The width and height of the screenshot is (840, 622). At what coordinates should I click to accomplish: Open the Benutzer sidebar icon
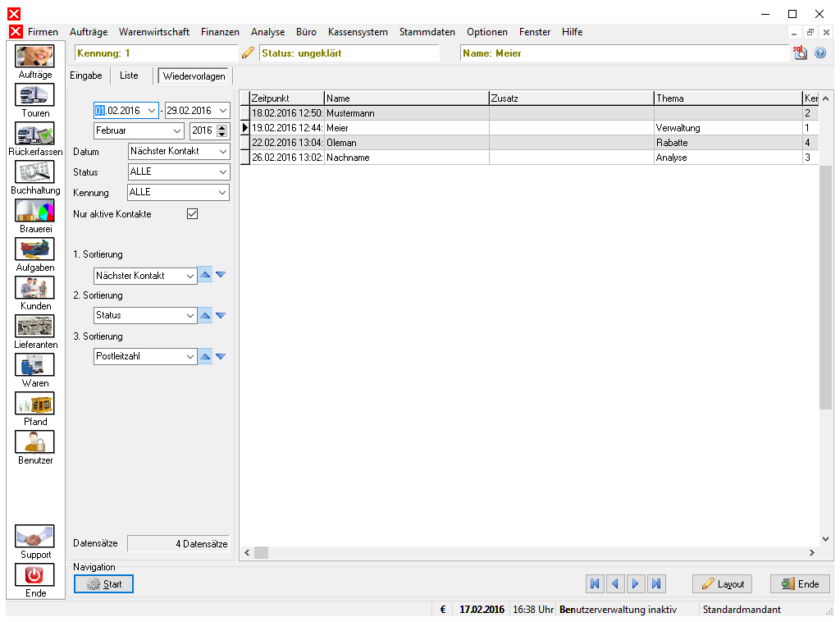(34, 442)
